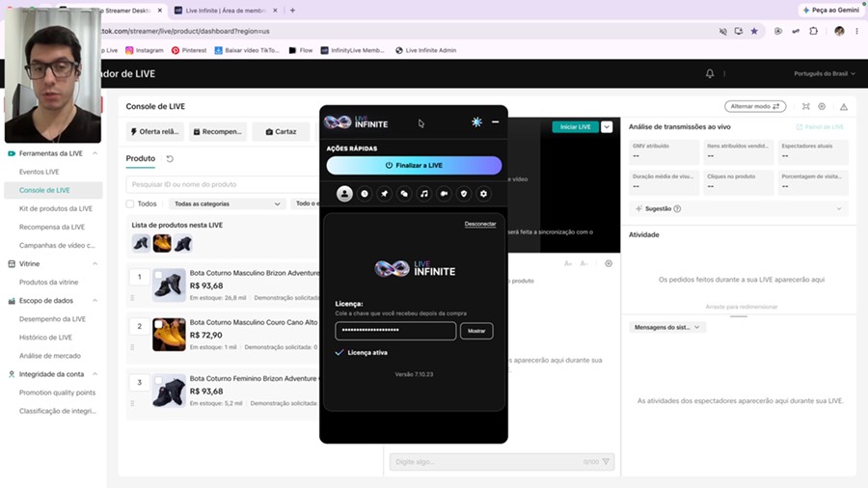This screenshot has width=868, height=488.
Task: Open Eventos LIVE in sidebar
Action: tap(39, 172)
